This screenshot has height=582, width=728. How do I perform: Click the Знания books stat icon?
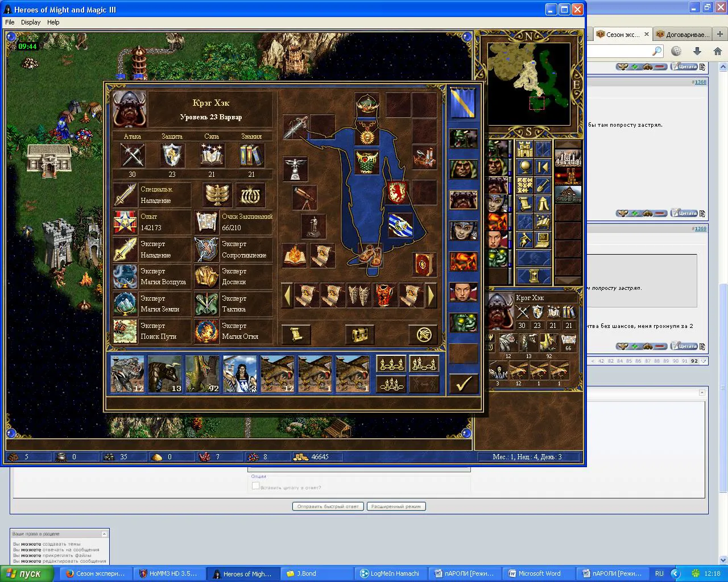[251, 155]
